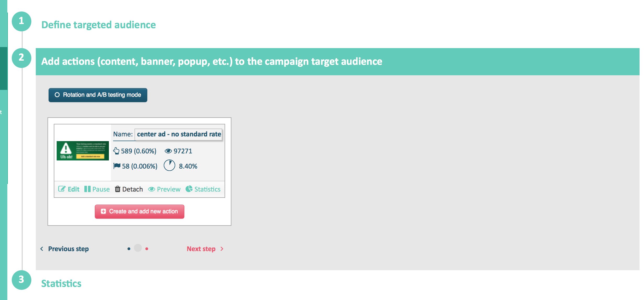The width and height of the screenshot is (644, 300).
Task: Pause the center ad action
Action: (x=97, y=189)
